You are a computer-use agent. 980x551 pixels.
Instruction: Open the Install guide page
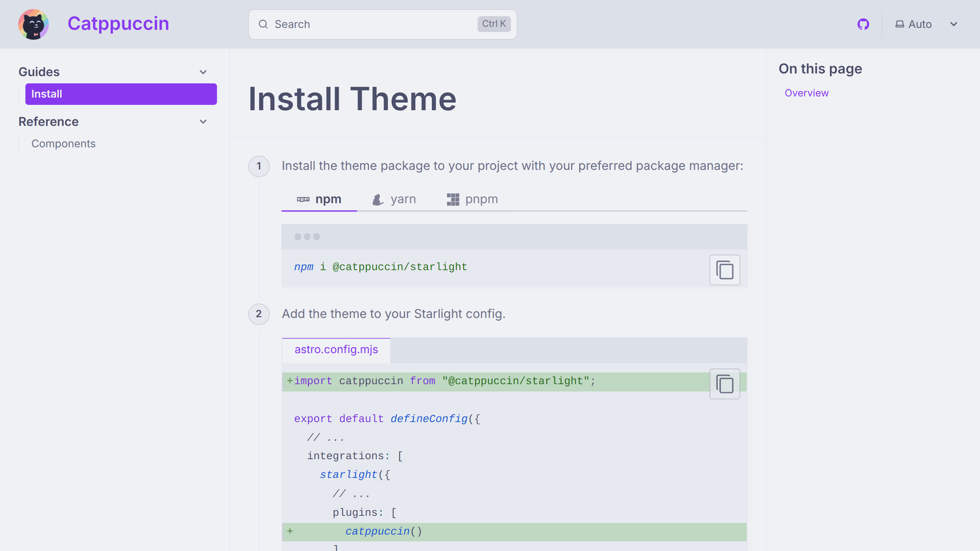121,94
